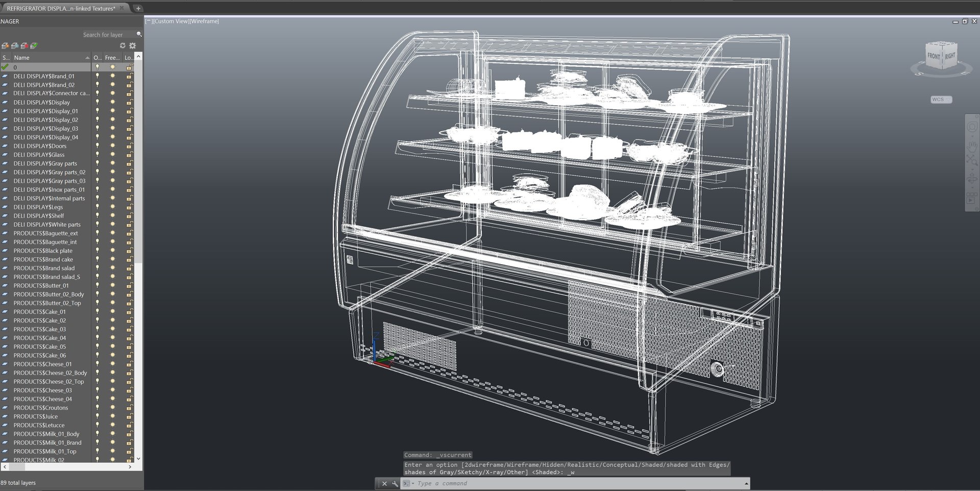This screenshot has height=491, width=980.
Task: Add a new drawing tab
Action: (x=138, y=8)
